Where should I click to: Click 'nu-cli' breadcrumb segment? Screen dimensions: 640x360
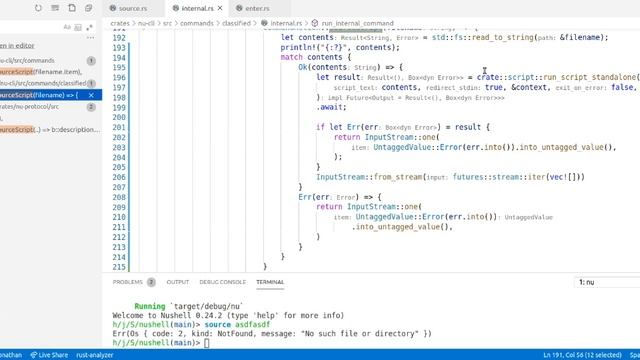[146, 23]
